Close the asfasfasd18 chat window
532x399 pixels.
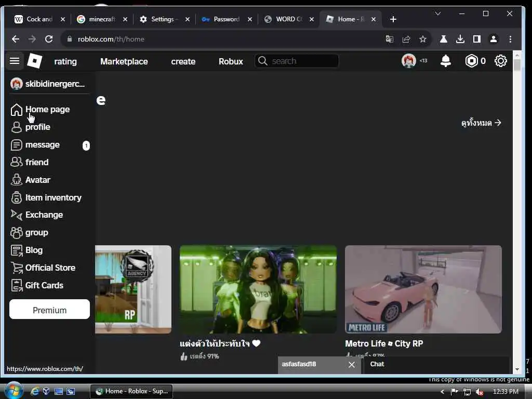(352, 365)
